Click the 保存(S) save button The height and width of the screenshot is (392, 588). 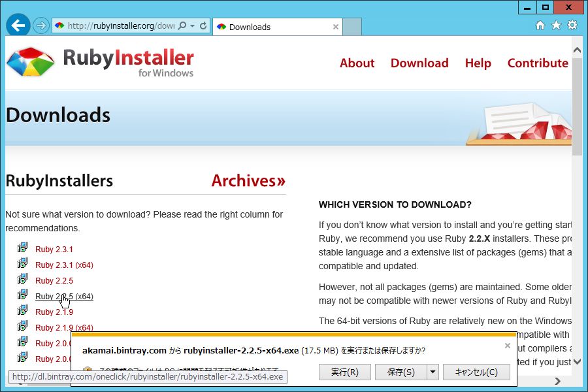pyautogui.click(x=401, y=372)
